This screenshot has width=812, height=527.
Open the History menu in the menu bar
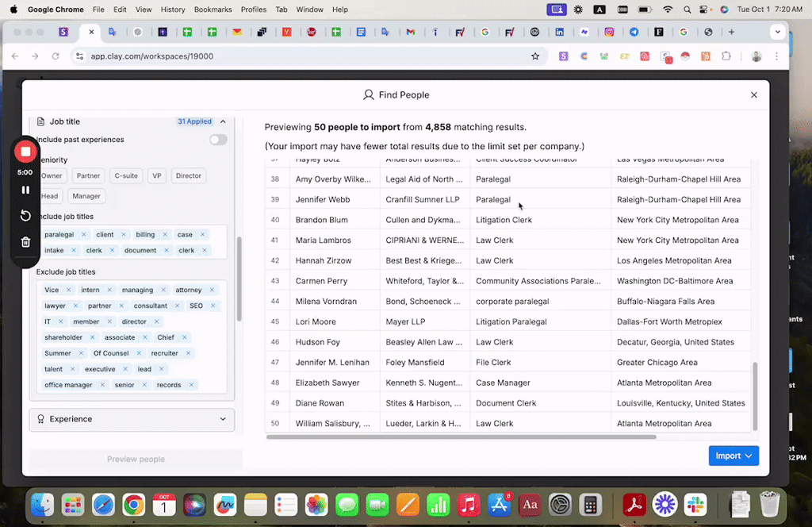pyautogui.click(x=172, y=10)
